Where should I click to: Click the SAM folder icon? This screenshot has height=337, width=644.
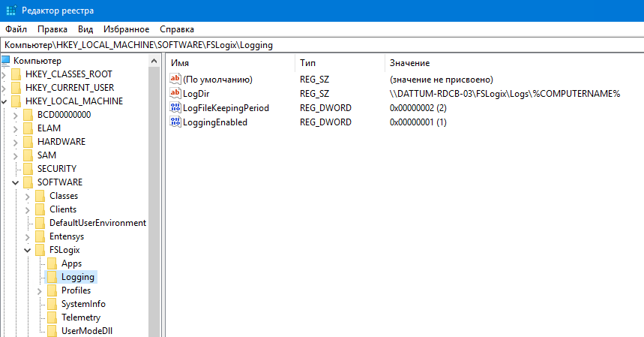point(28,156)
